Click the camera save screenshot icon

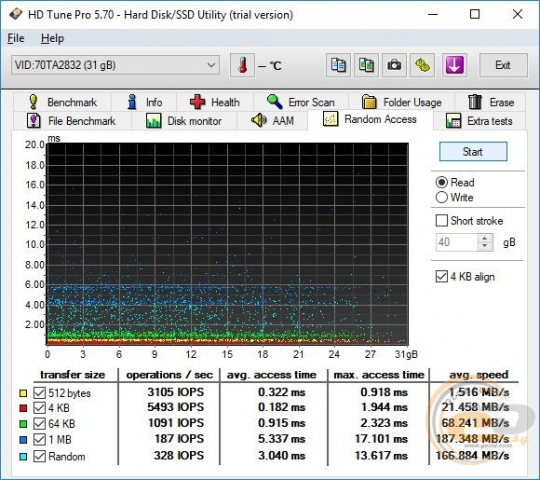[394, 65]
